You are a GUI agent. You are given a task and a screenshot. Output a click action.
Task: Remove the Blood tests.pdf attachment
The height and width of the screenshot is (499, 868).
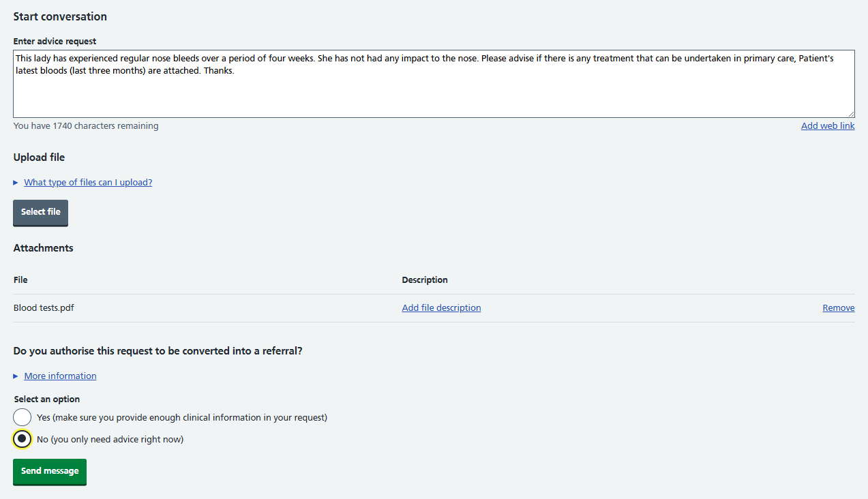pos(839,308)
